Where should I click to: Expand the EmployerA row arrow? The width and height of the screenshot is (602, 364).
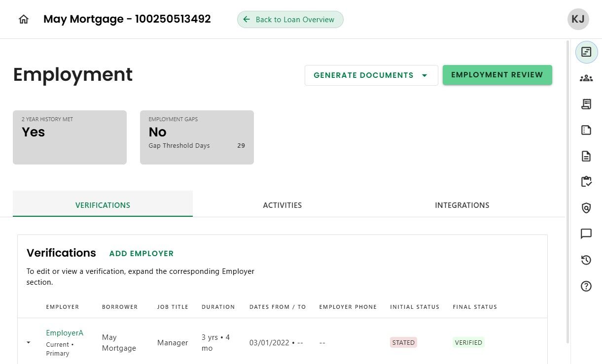(29, 342)
